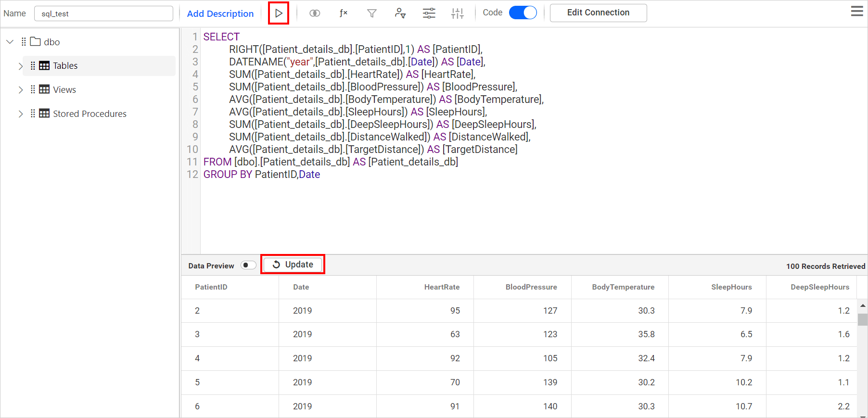Open the parameters sliders icon
This screenshot has width=868, height=418.
[x=429, y=13]
